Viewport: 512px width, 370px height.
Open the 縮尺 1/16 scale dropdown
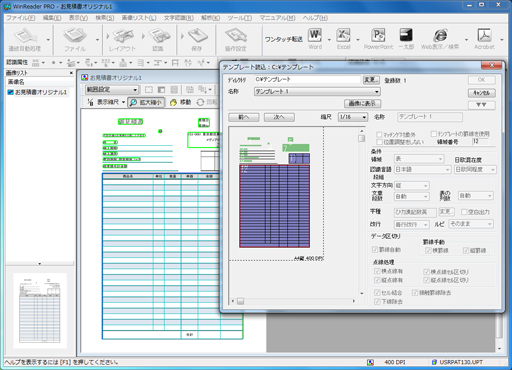coord(353,117)
